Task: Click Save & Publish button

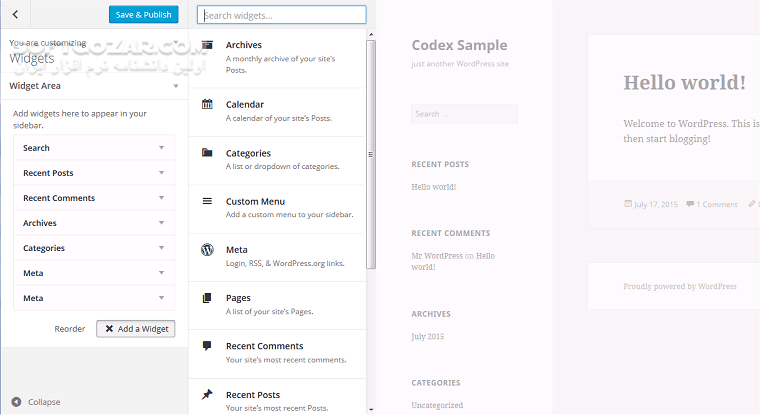Action: click(x=144, y=15)
